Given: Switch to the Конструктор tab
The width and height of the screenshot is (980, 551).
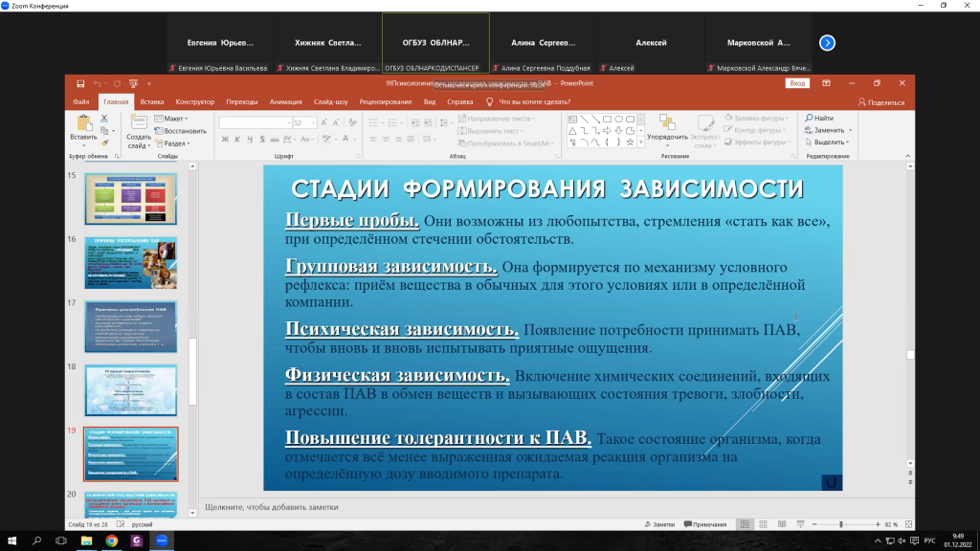Looking at the screenshot, I should (x=195, y=101).
